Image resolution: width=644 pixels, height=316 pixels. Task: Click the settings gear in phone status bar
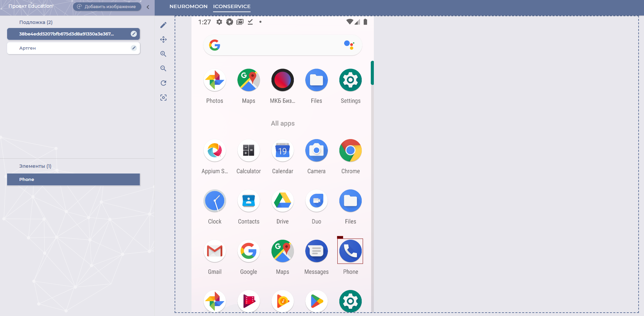pos(220,22)
